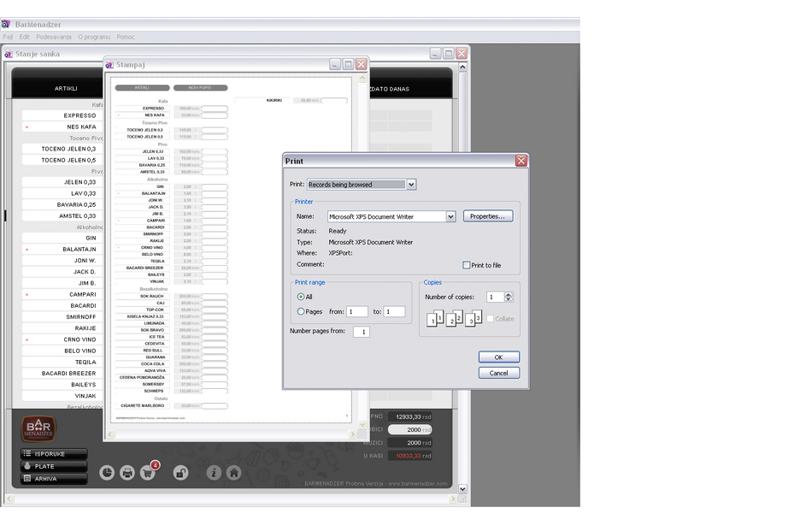
Task: Click the Bar Menadzer logo
Action: point(38,428)
